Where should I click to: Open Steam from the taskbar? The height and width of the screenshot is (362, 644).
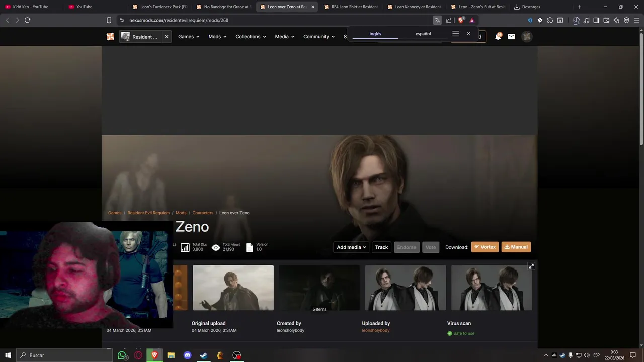coord(204,355)
